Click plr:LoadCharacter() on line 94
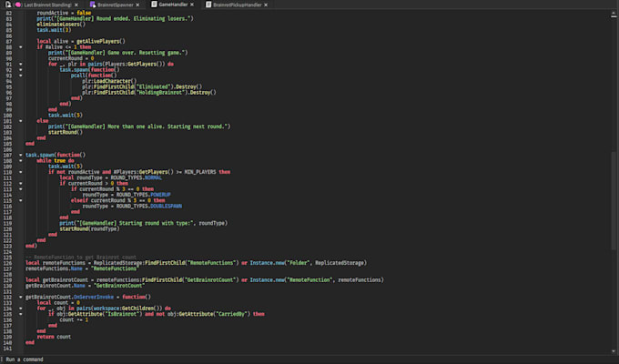 (109, 81)
